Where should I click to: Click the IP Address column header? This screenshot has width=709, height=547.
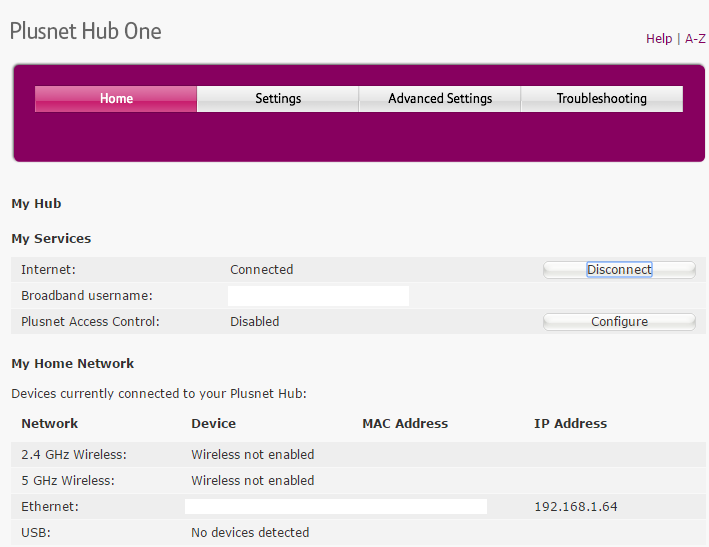(571, 424)
